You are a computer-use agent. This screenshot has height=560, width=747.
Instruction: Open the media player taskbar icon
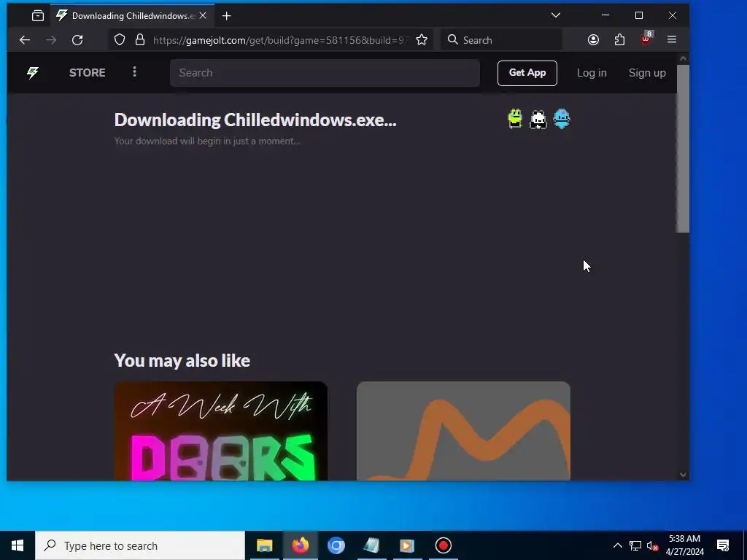click(407, 545)
